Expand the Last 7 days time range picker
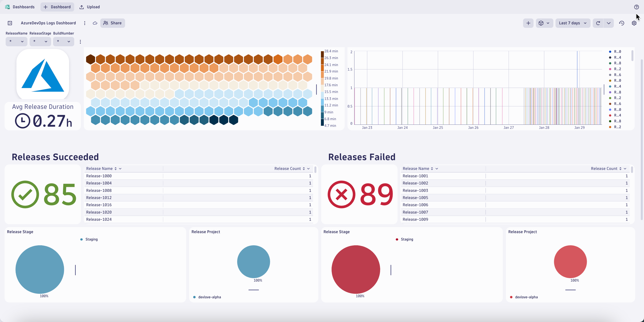The image size is (644, 322). [573, 23]
